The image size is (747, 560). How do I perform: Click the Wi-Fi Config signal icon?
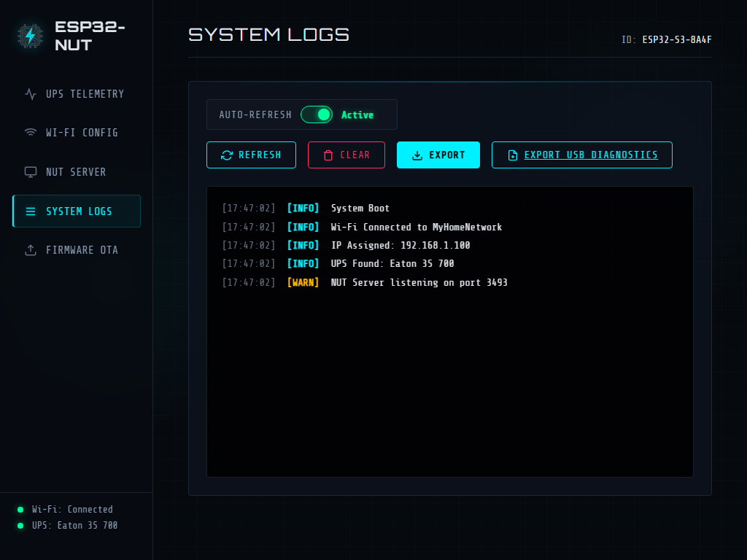point(31,133)
